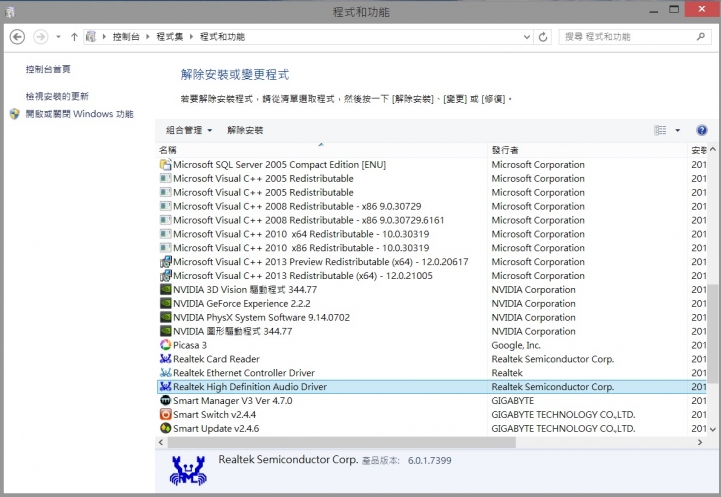Image resolution: width=721 pixels, height=497 pixels.
Task: Click the horizontal scrollbar right arrow
Action: click(x=700, y=442)
